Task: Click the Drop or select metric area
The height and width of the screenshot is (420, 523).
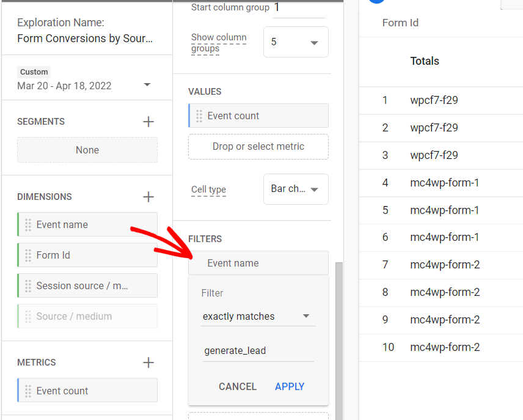Action: tap(258, 147)
